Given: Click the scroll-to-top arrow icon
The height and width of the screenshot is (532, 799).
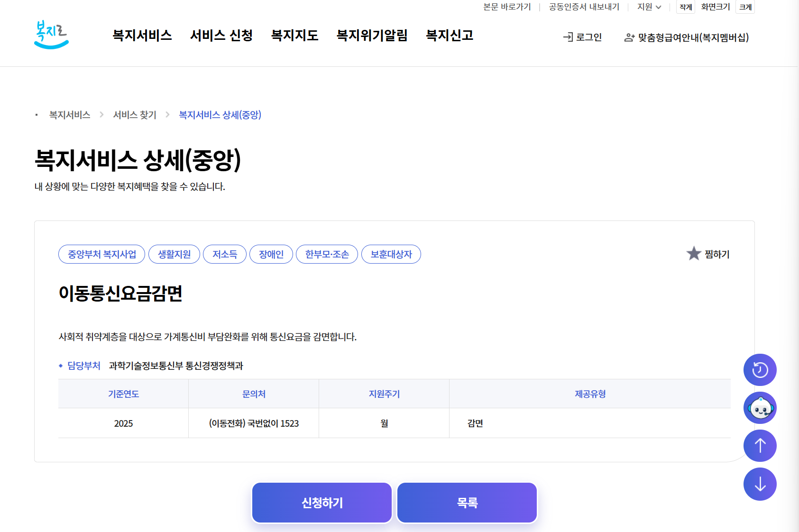Looking at the screenshot, I should pyautogui.click(x=760, y=446).
